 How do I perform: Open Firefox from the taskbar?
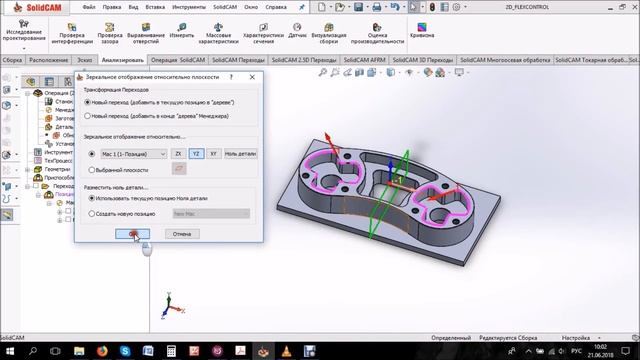[x=102, y=351]
